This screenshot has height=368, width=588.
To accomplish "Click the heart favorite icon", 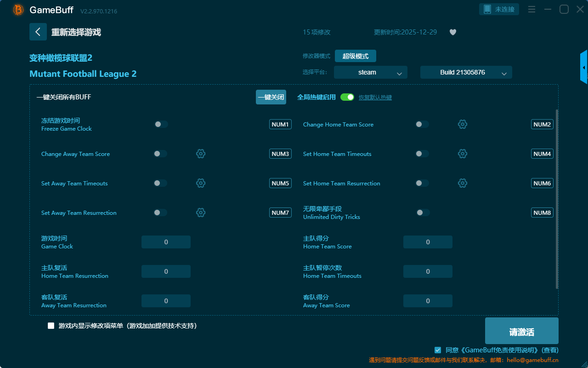I will (x=453, y=32).
